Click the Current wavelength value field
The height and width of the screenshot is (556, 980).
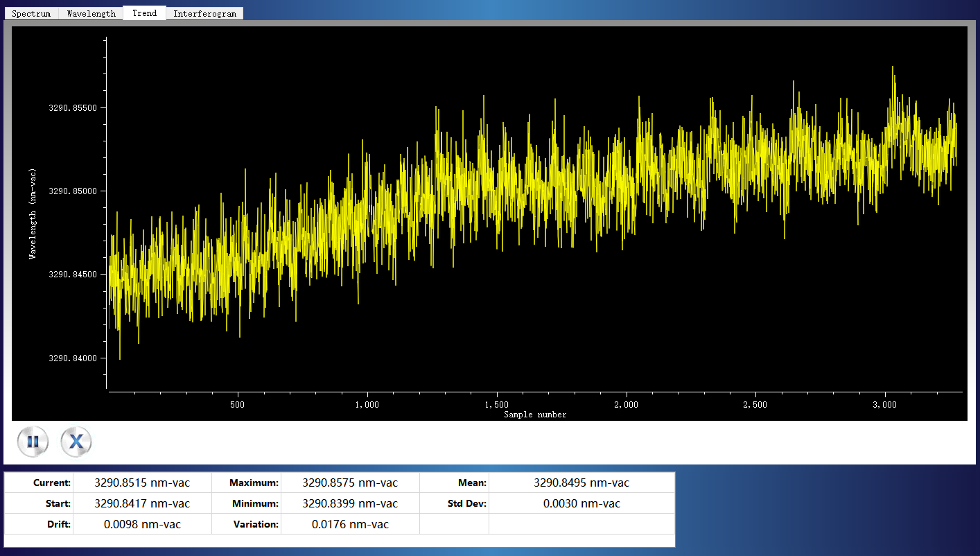(142, 483)
